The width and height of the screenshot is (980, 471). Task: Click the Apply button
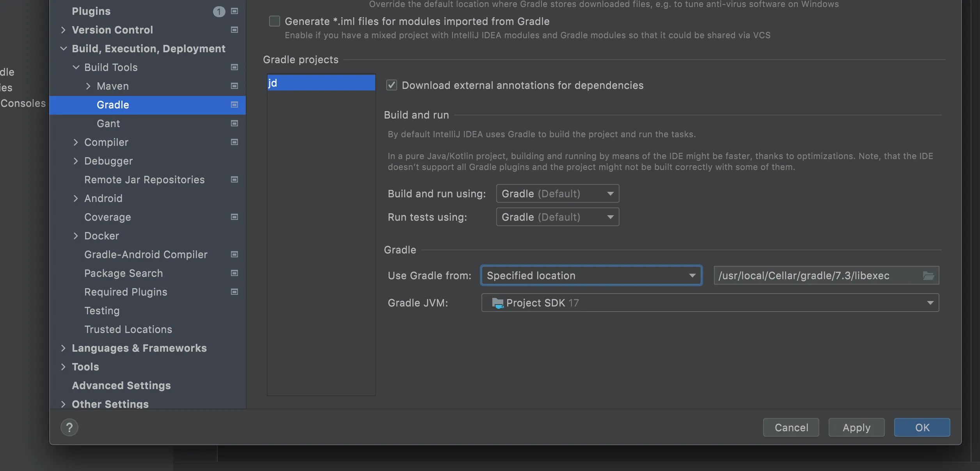click(x=856, y=427)
